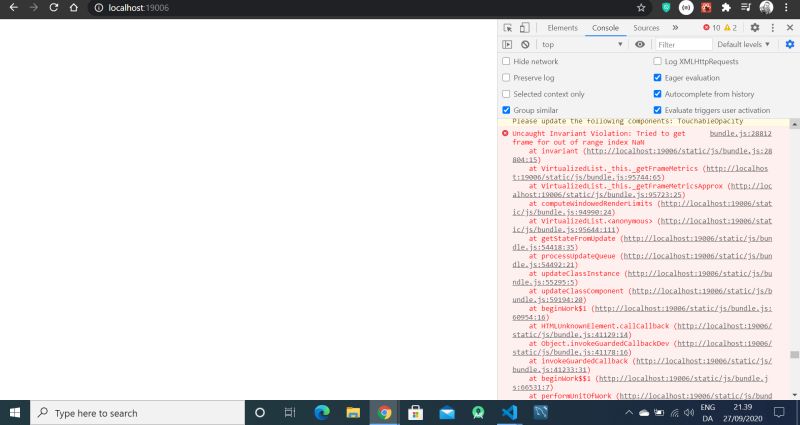
Task: Open DevTools customize three-dot menu
Action: (x=772, y=28)
